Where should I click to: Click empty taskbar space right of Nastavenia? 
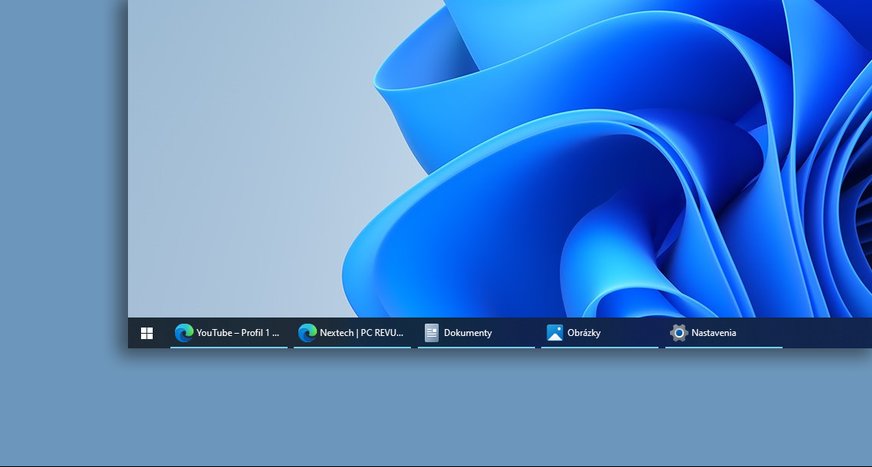click(x=826, y=333)
